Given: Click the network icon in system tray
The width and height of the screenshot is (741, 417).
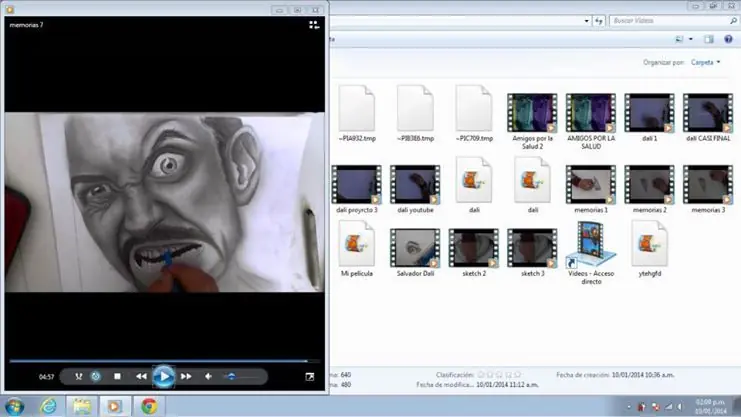Looking at the screenshot, I should coord(668,407).
